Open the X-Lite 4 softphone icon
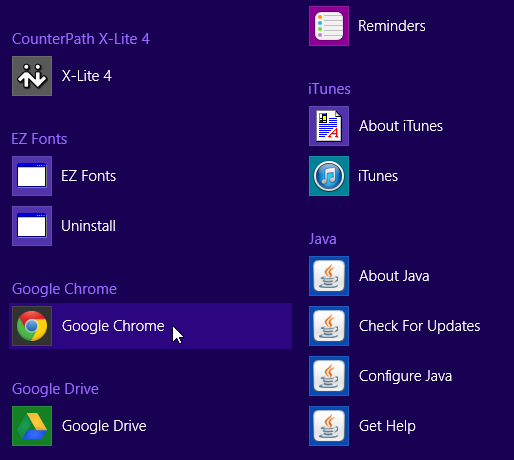 32,76
